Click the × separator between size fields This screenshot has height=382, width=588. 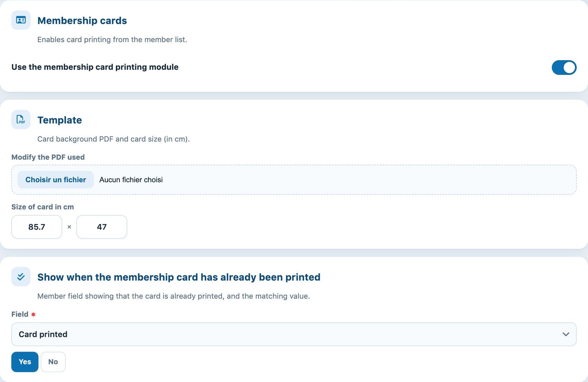coord(69,227)
